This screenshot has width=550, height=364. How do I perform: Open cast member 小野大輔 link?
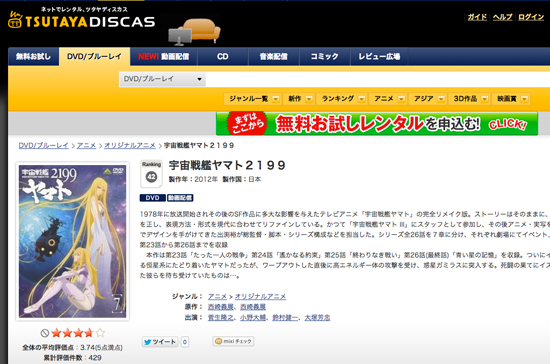pyautogui.click(x=253, y=317)
